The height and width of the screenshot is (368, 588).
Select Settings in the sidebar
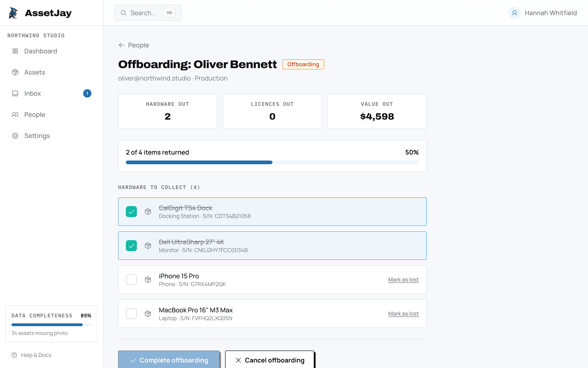[51, 136]
